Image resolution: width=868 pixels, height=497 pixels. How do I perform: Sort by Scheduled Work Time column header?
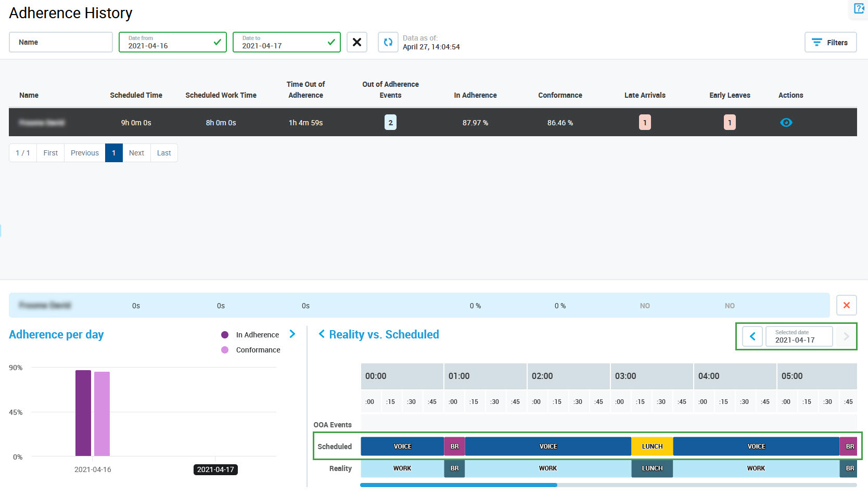(x=221, y=95)
